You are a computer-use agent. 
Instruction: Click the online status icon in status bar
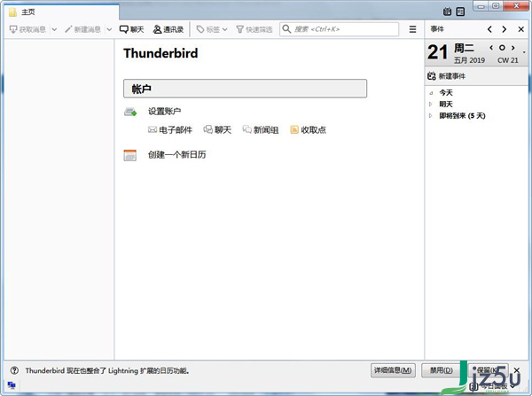click(x=12, y=385)
